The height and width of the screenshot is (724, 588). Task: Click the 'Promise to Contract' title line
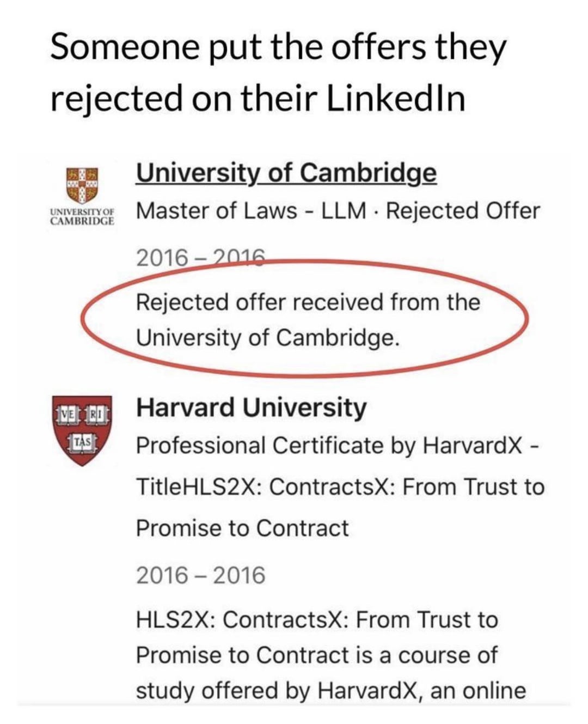click(x=242, y=528)
